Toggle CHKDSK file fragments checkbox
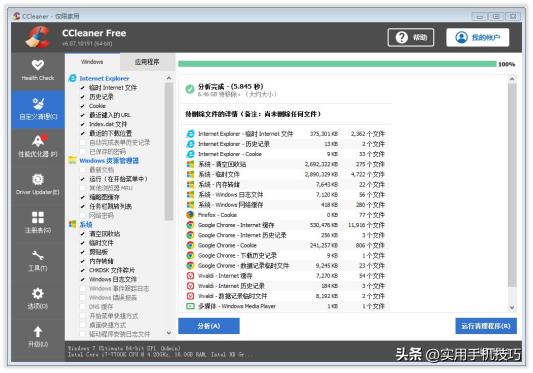 click(83, 270)
